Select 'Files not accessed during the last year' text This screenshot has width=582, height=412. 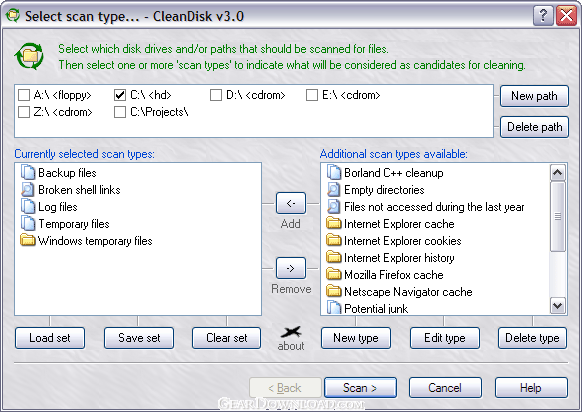coord(434,207)
